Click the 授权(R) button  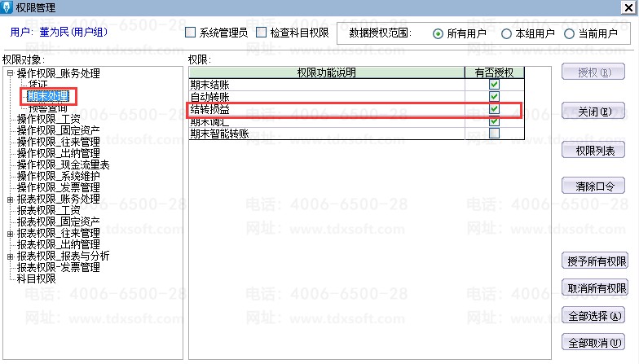(593, 72)
